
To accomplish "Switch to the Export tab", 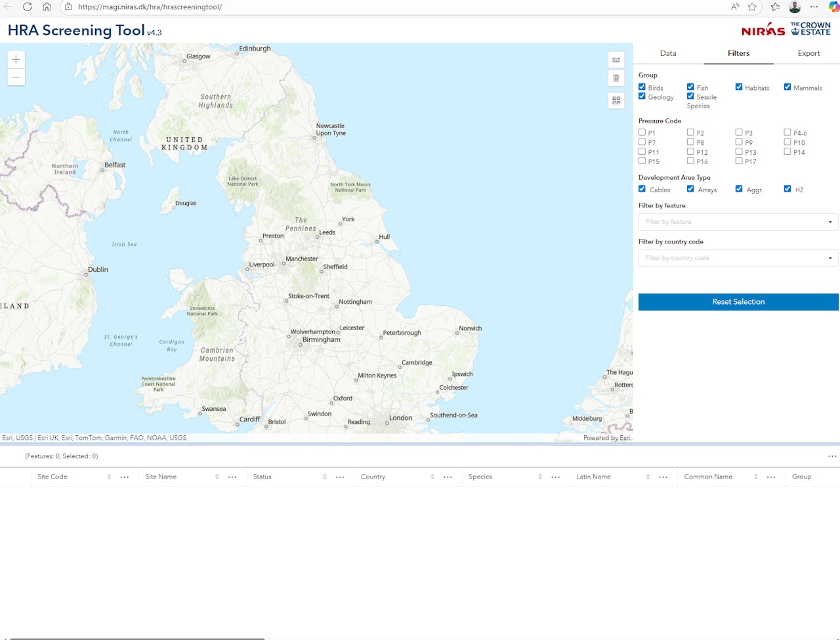I will 808,53.
